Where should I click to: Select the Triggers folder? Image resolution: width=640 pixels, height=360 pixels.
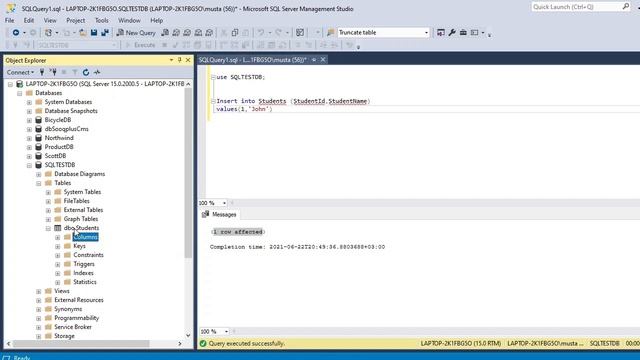point(84,264)
